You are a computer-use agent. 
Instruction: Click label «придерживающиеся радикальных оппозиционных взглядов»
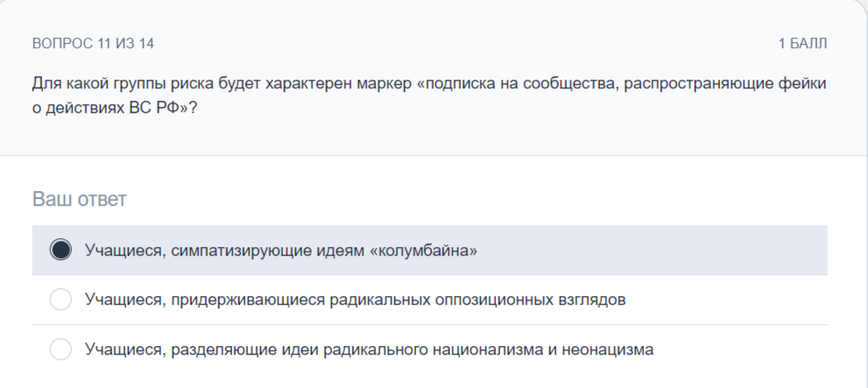(x=398, y=300)
